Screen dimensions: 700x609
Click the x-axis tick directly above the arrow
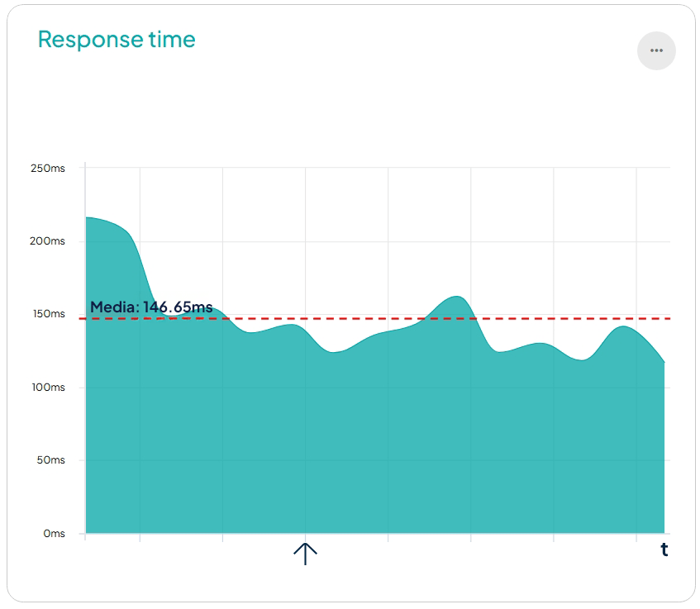[x=306, y=537]
